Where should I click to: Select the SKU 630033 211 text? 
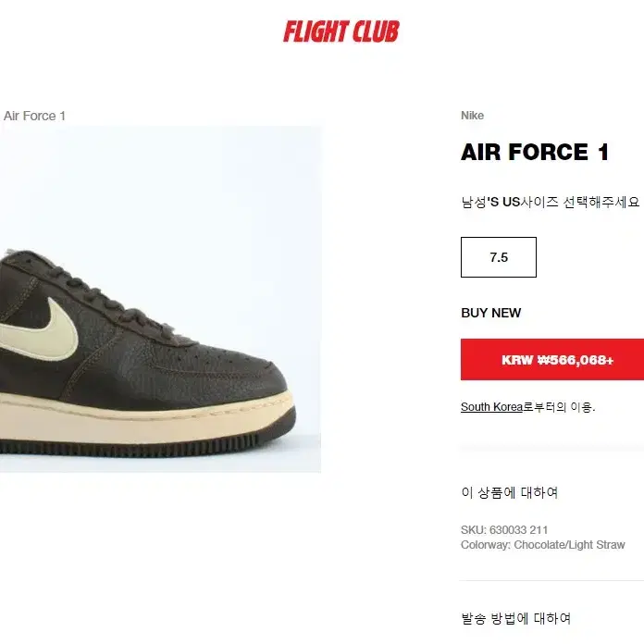[504, 530]
